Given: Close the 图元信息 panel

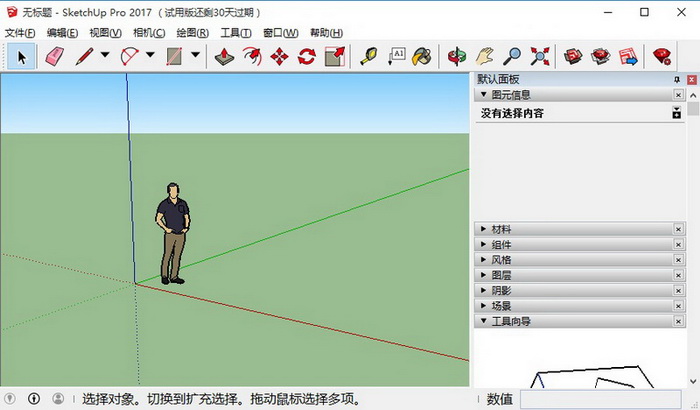Looking at the screenshot, I should pos(679,95).
